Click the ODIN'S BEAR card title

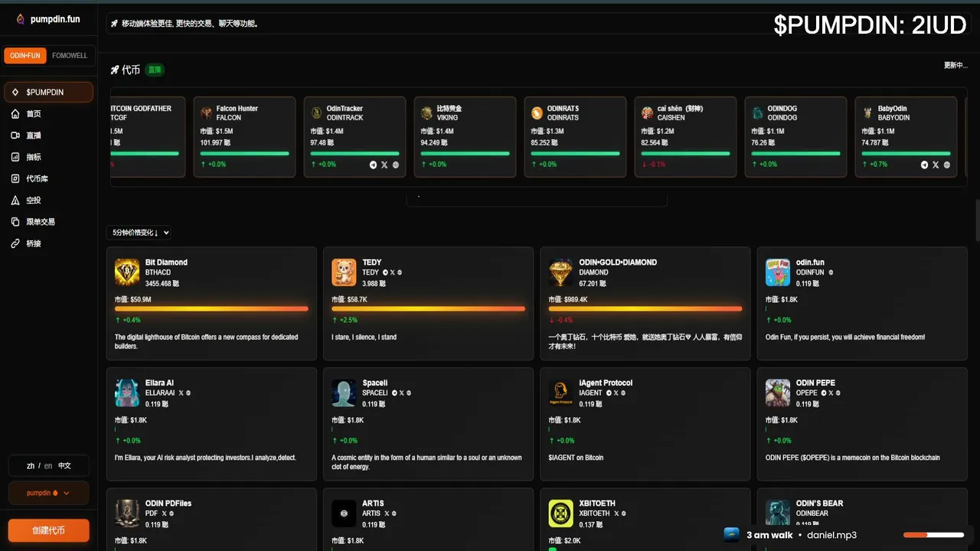click(819, 504)
